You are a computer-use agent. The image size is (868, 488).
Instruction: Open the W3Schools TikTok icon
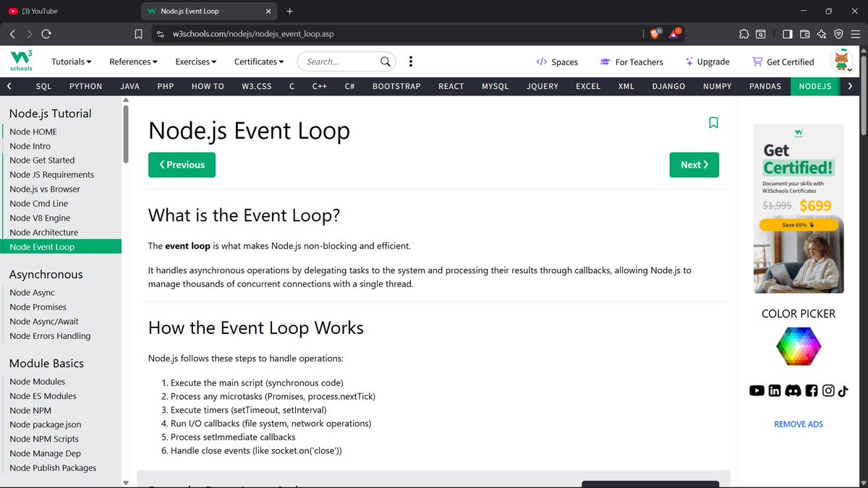pyautogui.click(x=843, y=390)
